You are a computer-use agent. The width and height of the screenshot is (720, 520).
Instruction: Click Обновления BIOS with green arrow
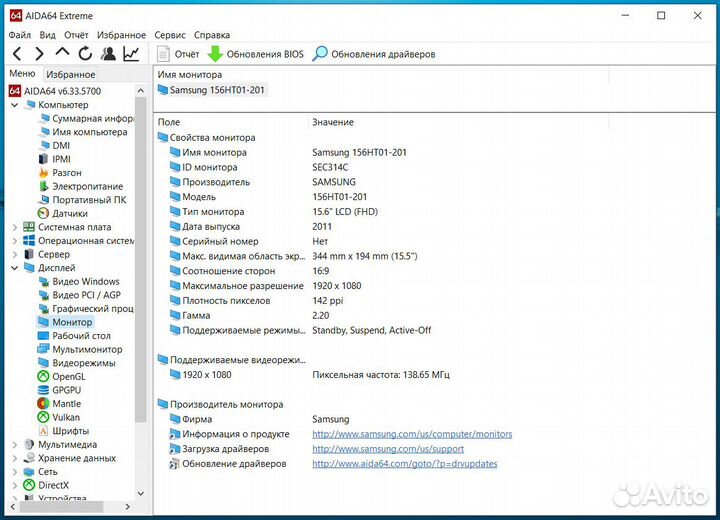[x=255, y=54]
